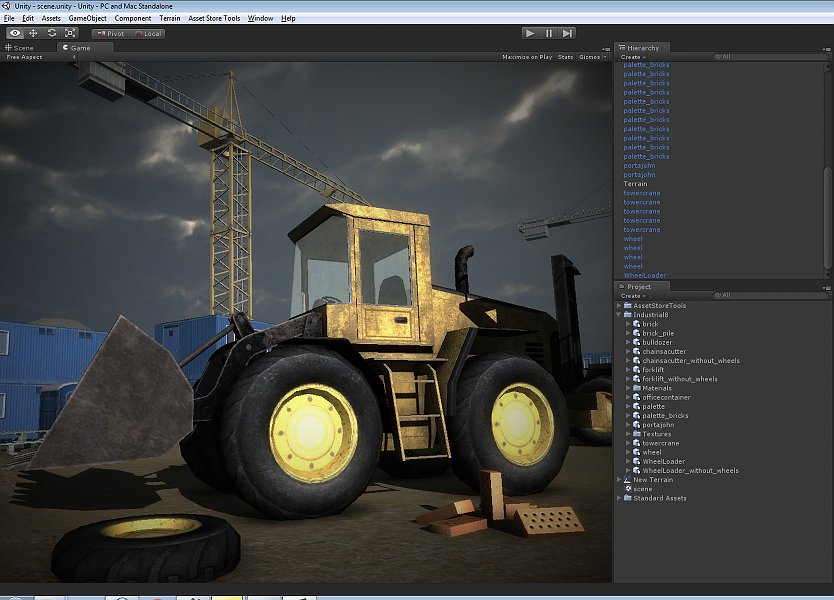Expand Standard Assets folder
The height and width of the screenshot is (600, 834).
[x=619, y=498]
